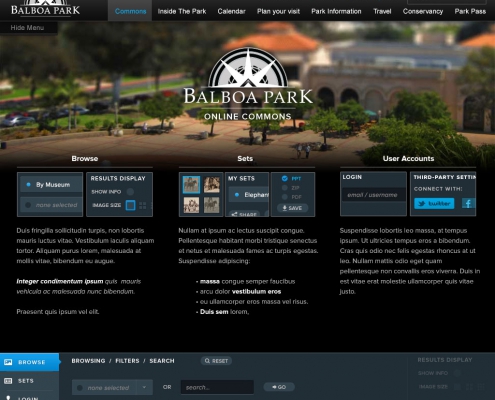This screenshot has width=495, height=400.
Task: Open the Calendar menu item
Action: [231, 11]
